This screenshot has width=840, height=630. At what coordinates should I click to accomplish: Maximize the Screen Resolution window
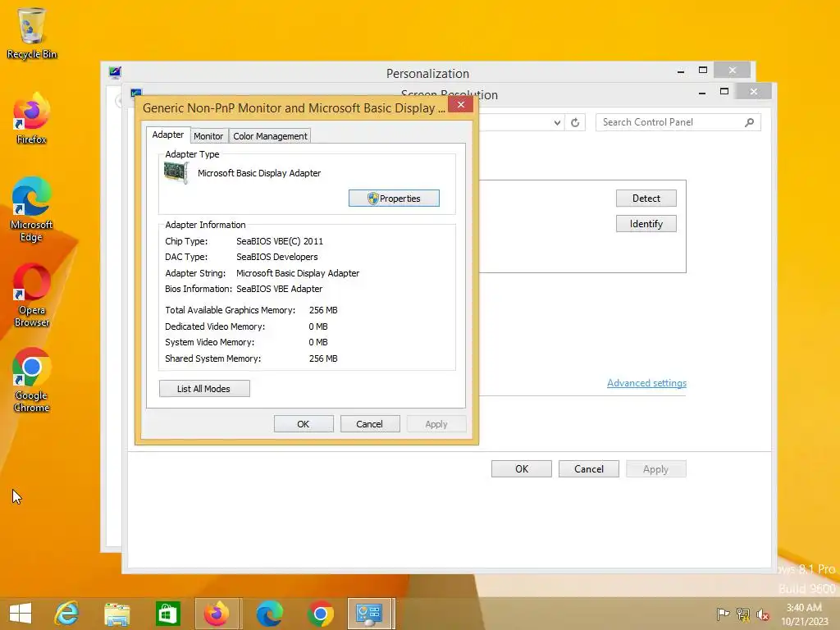(x=724, y=92)
